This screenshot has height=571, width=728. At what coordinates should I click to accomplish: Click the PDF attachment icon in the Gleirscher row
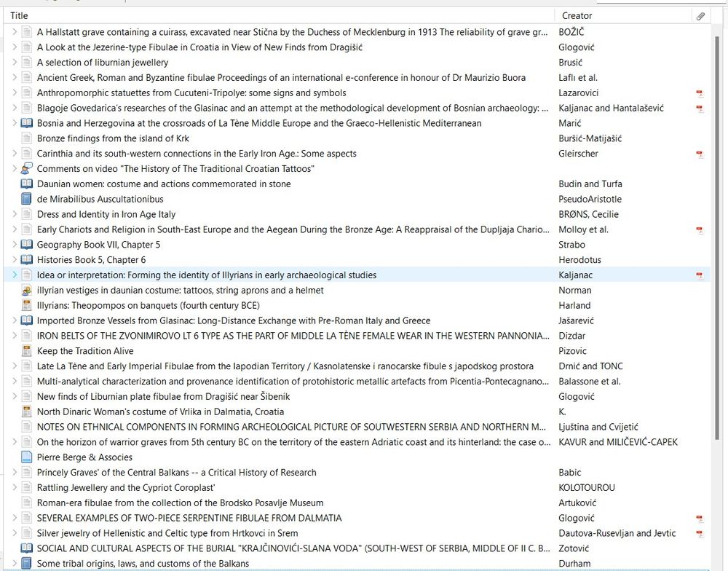coord(700,154)
